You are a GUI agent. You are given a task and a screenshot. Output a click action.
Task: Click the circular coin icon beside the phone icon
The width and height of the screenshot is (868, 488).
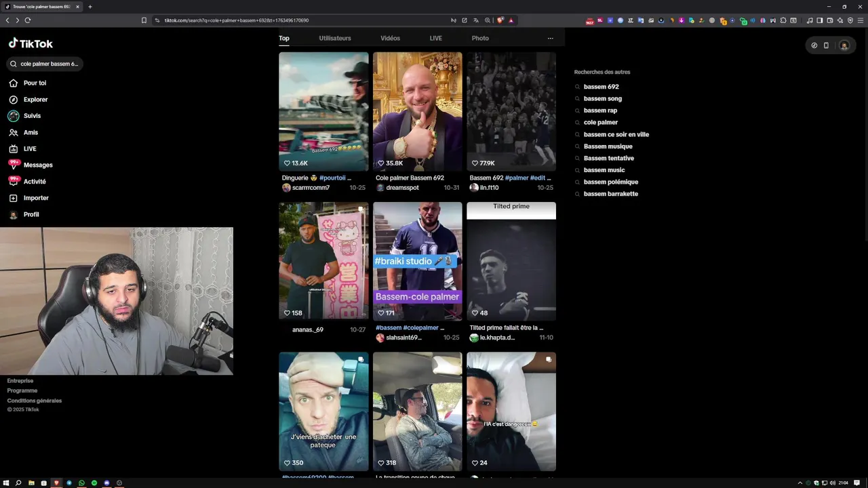[814, 45]
